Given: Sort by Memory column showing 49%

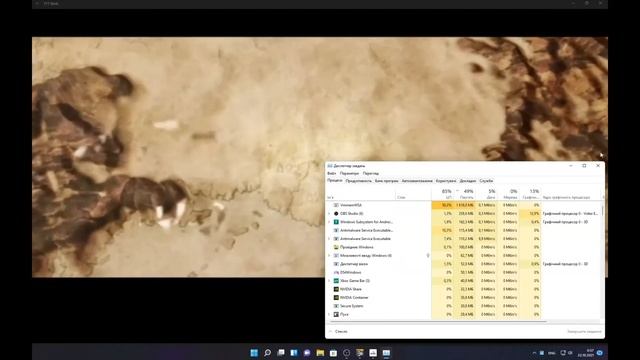Looking at the screenshot, I should pyautogui.click(x=464, y=194).
